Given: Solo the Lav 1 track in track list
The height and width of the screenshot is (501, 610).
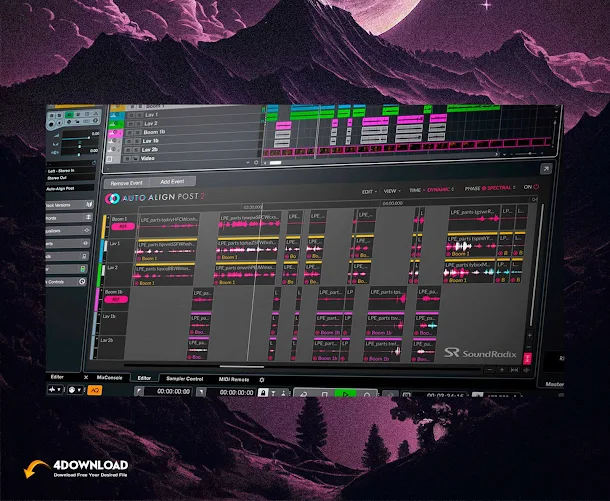Looking at the screenshot, I should (x=140, y=115).
